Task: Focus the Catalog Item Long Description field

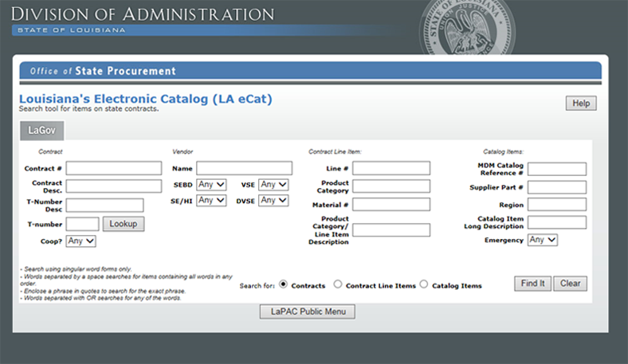Action: point(557,222)
